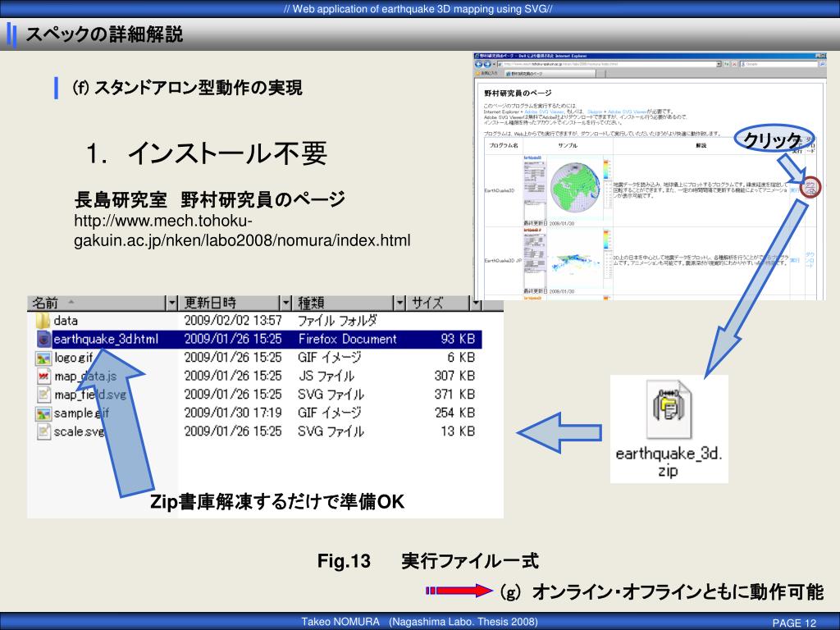Screen dimensions: 840x630
Task: Open a new browser tab
Action: pyautogui.click(x=600, y=73)
